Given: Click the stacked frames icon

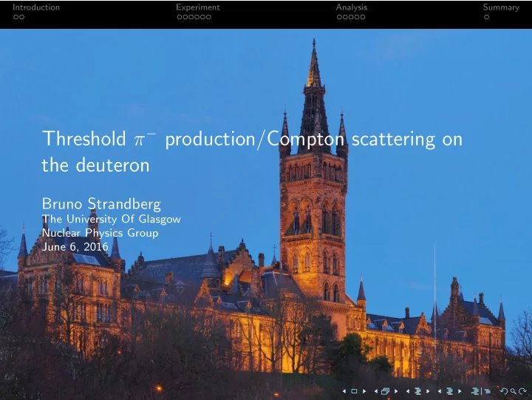Looking at the screenshot, I should point(386,391).
